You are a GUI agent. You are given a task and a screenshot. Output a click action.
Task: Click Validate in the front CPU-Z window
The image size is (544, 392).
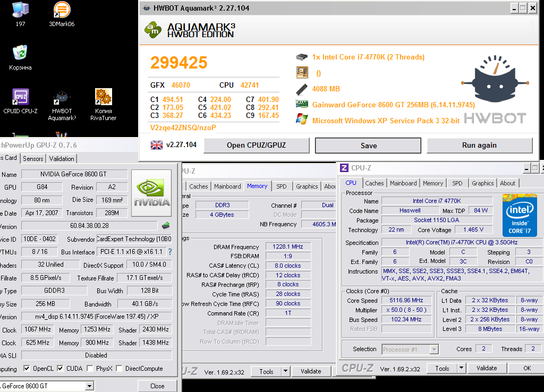487,368
